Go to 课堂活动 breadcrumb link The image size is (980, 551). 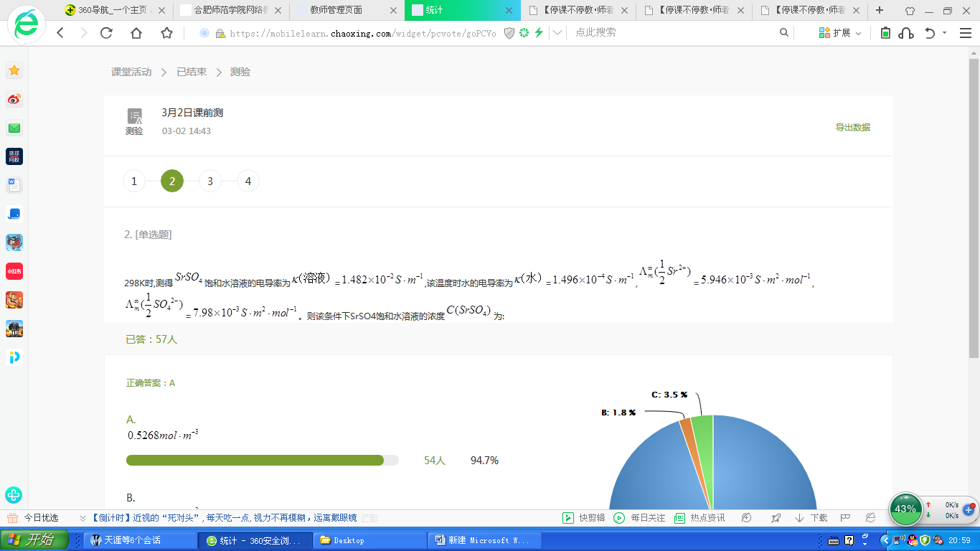click(131, 72)
